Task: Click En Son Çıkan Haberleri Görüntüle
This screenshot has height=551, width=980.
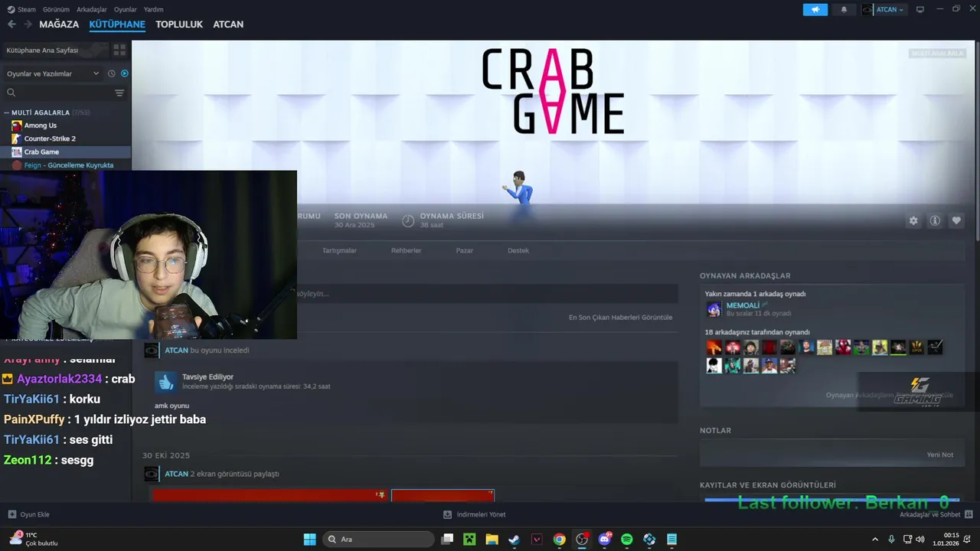Action: [x=620, y=317]
